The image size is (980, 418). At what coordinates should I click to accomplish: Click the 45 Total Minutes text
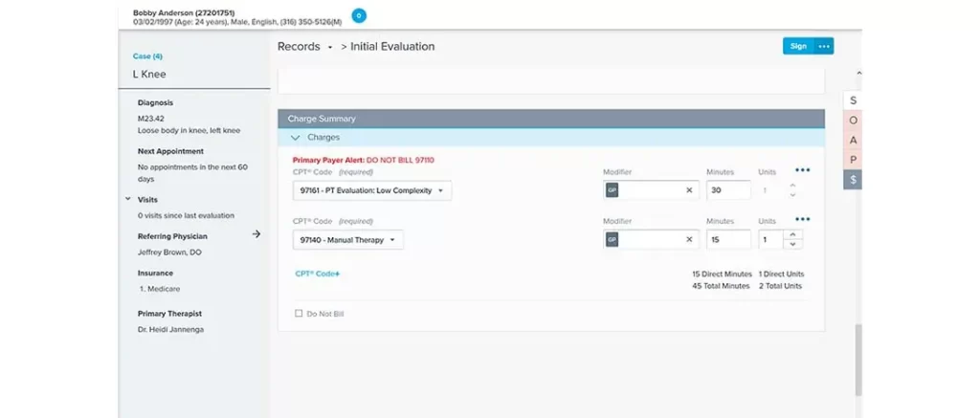click(721, 286)
